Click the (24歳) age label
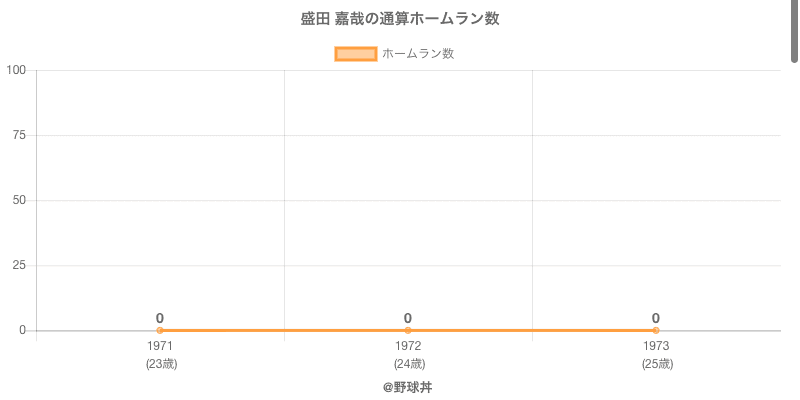The height and width of the screenshot is (400, 800). (408, 364)
